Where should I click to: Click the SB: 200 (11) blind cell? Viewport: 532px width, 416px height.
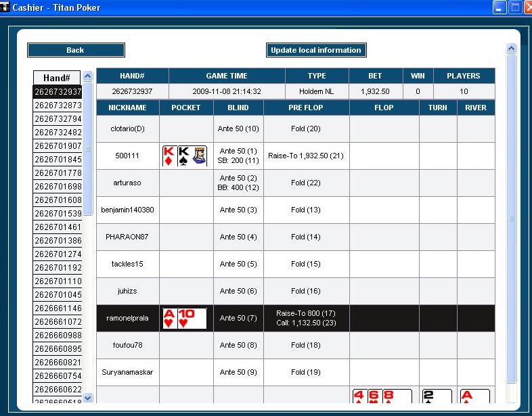point(238,161)
